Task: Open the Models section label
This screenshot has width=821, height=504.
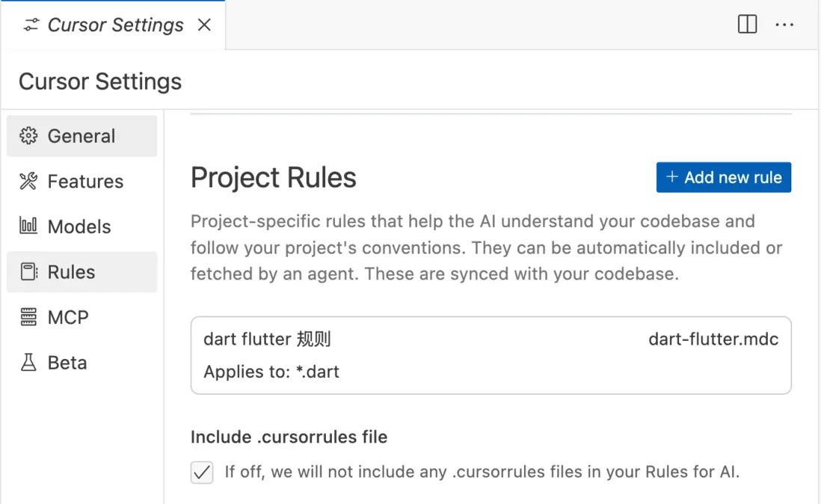Action: tap(79, 227)
